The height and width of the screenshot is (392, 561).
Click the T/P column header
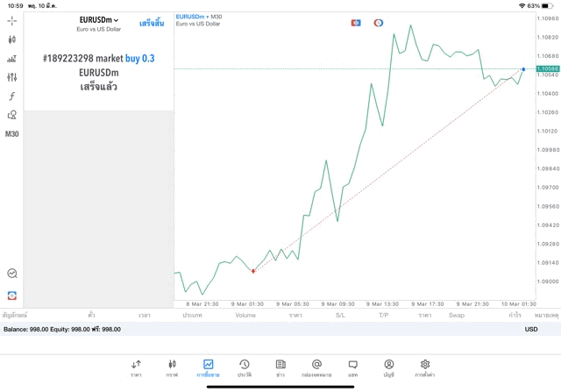[384, 316]
